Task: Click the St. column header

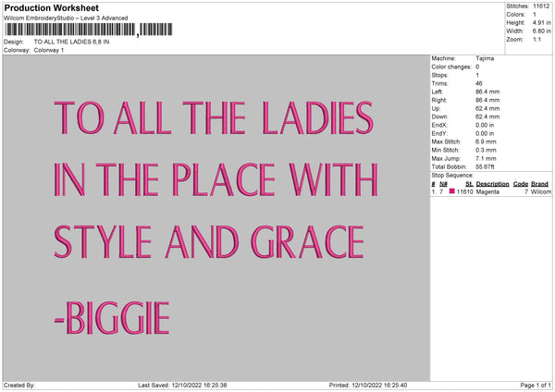Action: click(469, 184)
